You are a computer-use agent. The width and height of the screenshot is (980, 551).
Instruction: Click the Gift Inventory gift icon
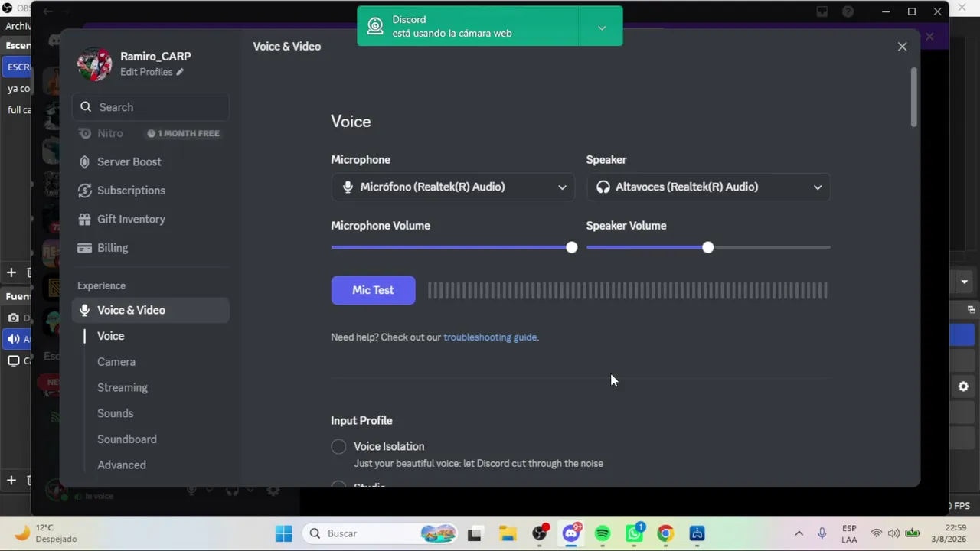coord(85,220)
